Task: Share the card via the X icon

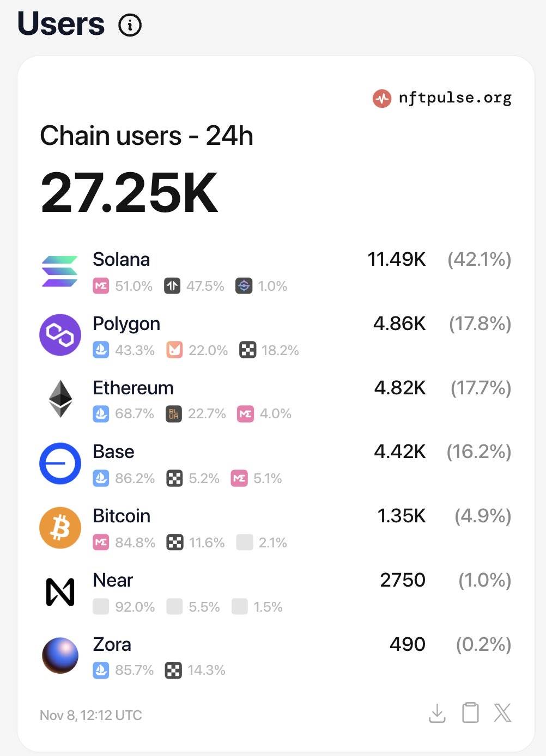Action: tap(502, 712)
